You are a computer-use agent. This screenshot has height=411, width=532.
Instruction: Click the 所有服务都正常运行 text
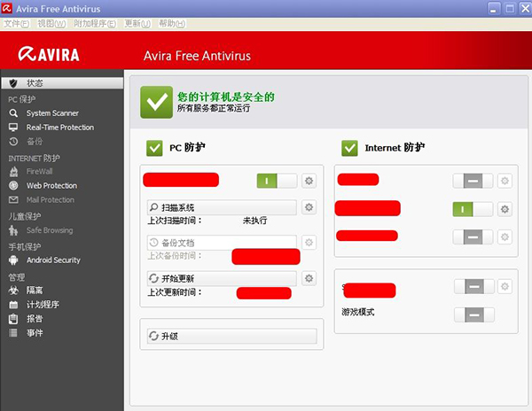coord(214,108)
